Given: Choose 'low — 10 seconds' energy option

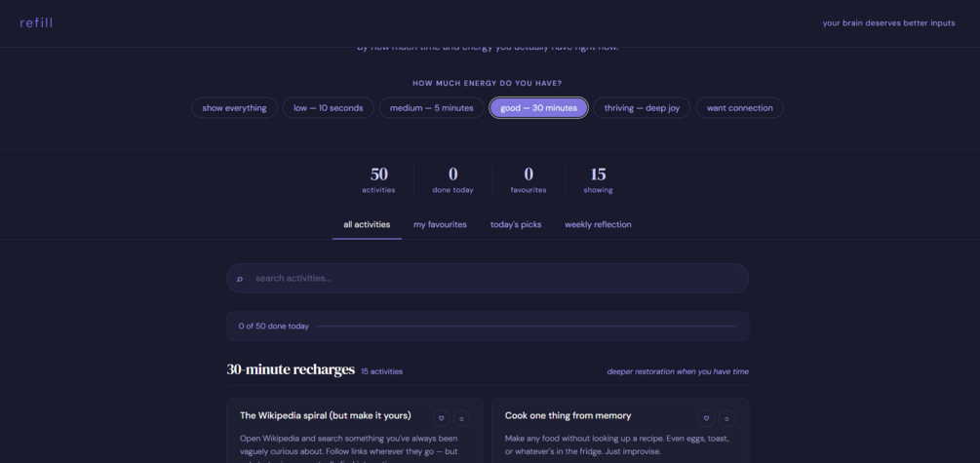Looking at the screenshot, I should pyautogui.click(x=328, y=108).
